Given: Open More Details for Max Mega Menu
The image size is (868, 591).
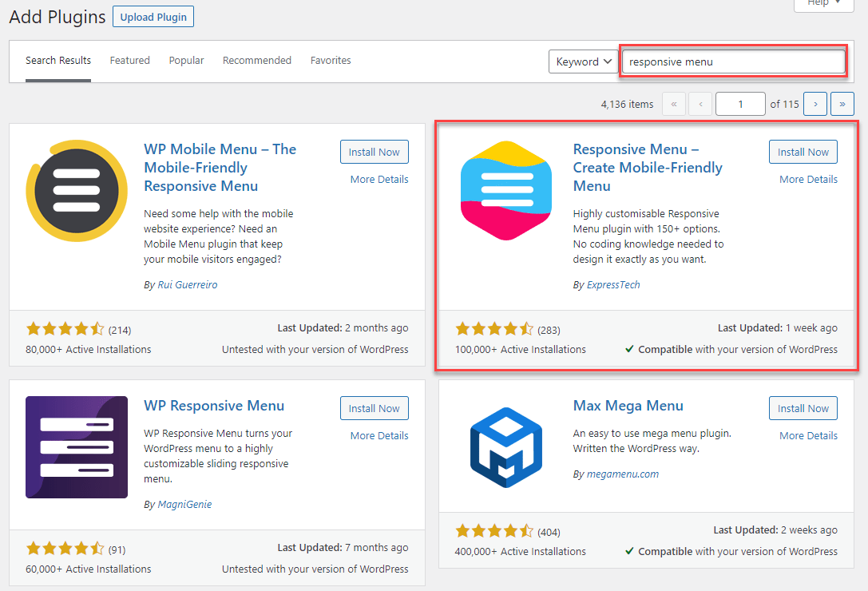Looking at the screenshot, I should pyautogui.click(x=808, y=435).
